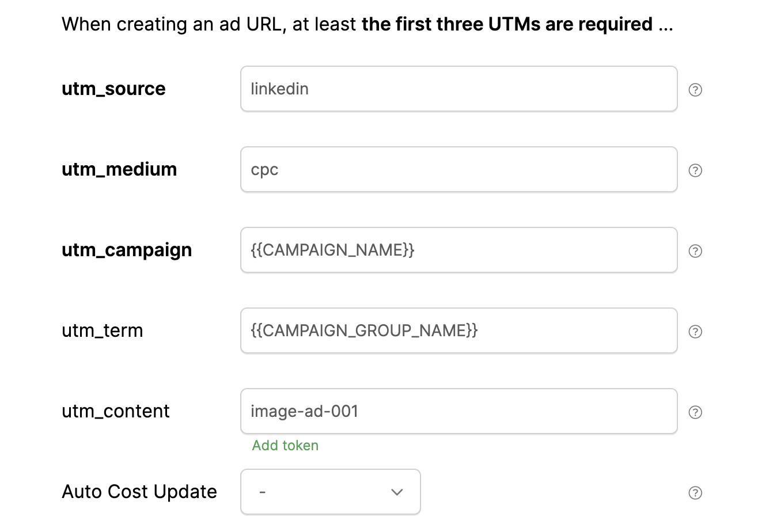
Task: Select the utm_campaign input with {{CAMPAIGN_NAME}}
Action: (459, 250)
